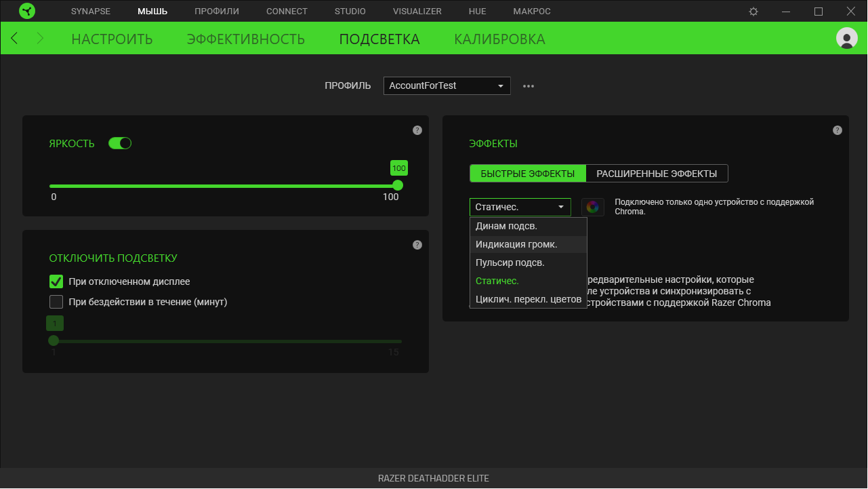
Task: Collapse the Статичес. effect dropdown
Action: coord(520,207)
